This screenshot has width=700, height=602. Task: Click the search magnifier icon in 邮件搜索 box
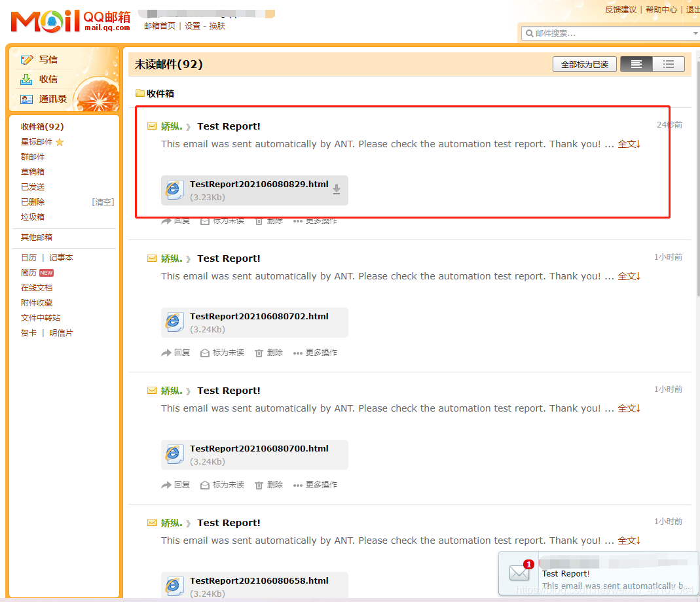click(x=530, y=33)
